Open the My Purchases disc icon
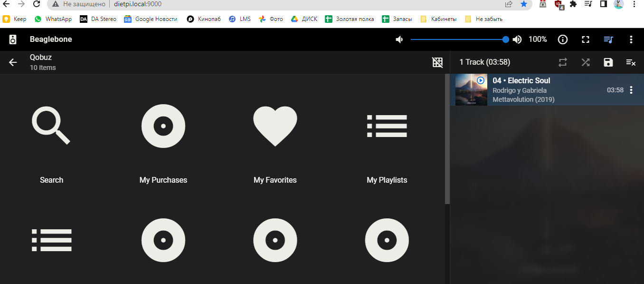The image size is (644, 284). (x=163, y=126)
